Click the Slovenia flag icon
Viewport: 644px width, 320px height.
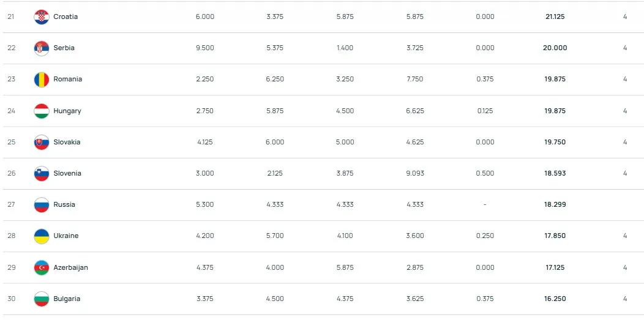[x=41, y=174]
